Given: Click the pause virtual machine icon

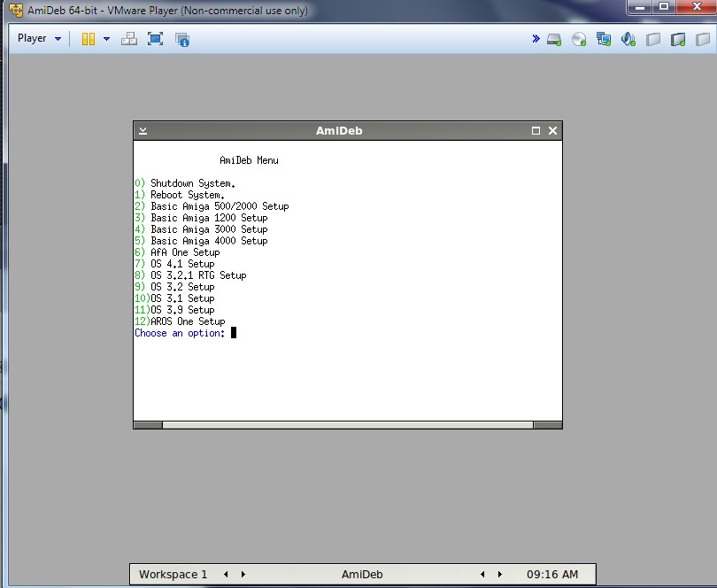Looking at the screenshot, I should [88, 39].
